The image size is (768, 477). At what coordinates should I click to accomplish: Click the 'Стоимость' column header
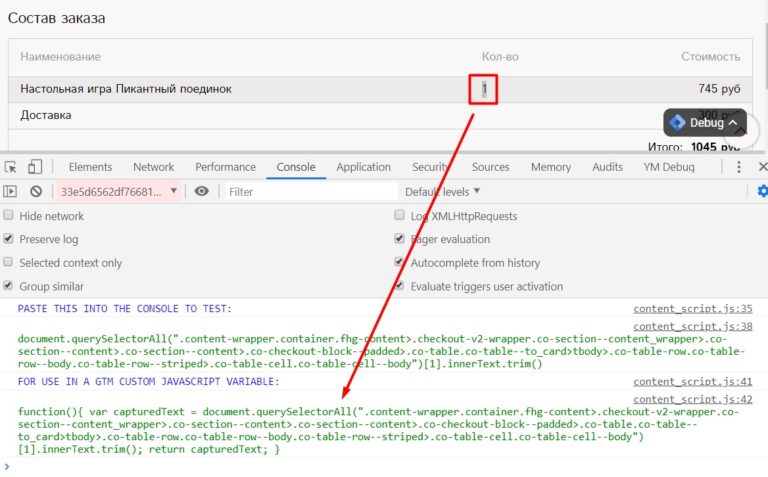[x=710, y=56]
